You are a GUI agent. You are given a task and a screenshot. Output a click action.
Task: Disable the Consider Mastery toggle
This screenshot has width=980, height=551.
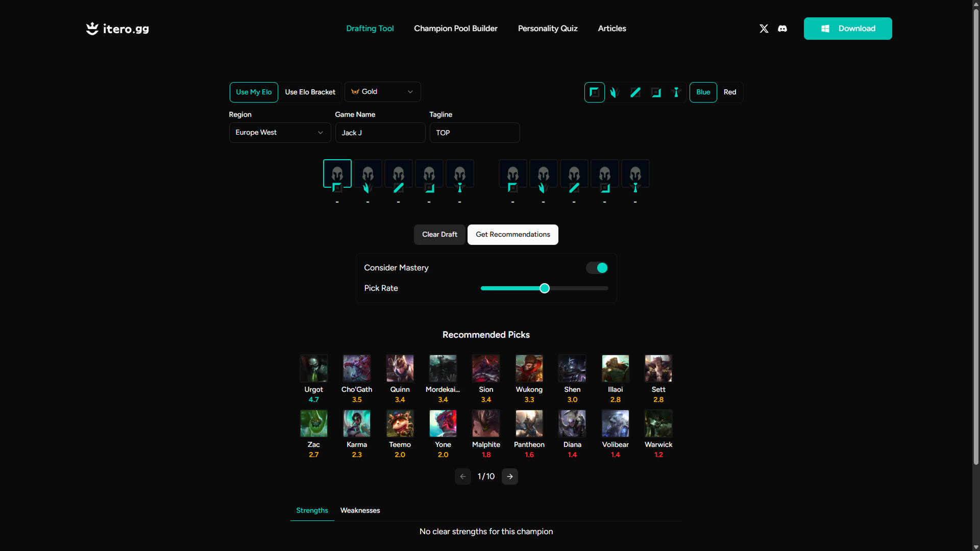[597, 268]
